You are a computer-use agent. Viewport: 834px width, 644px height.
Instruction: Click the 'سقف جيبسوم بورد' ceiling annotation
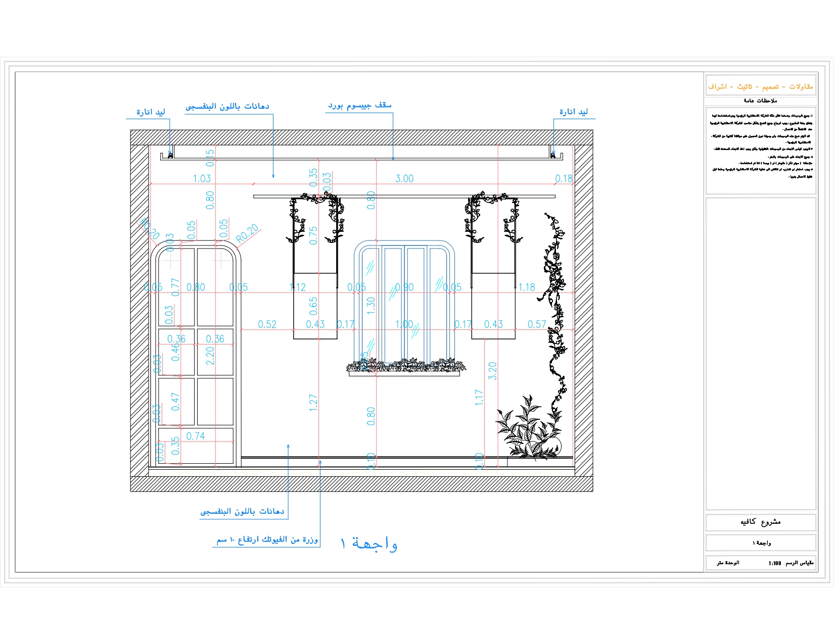coord(360,105)
